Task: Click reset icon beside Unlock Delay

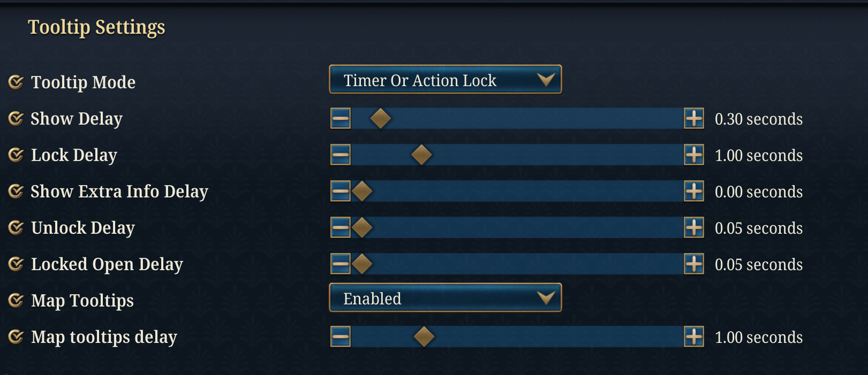Action: pyautogui.click(x=16, y=227)
